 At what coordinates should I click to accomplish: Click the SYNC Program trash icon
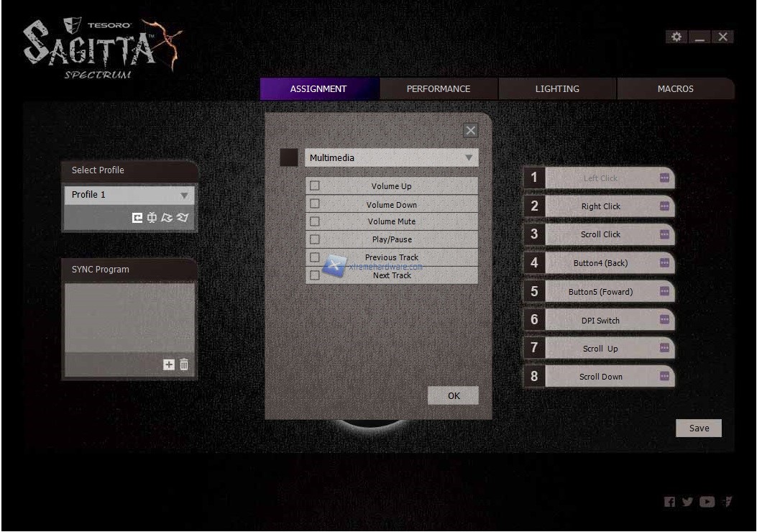tap(184, 364)
